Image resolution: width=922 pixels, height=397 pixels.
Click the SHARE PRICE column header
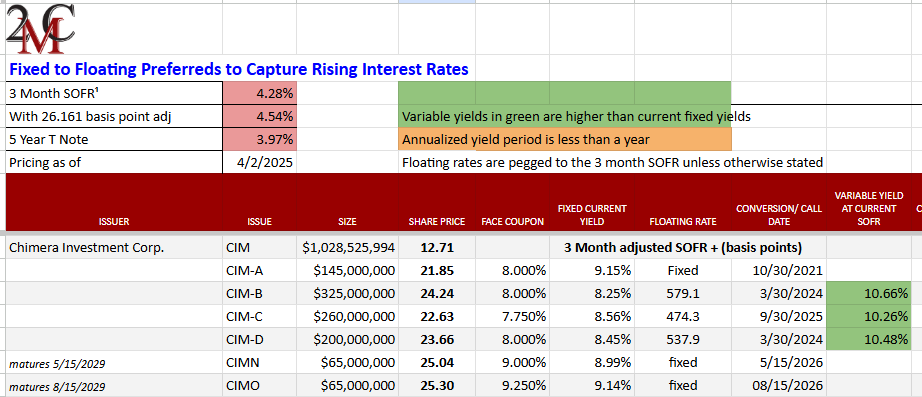click(x=437, y=222)
